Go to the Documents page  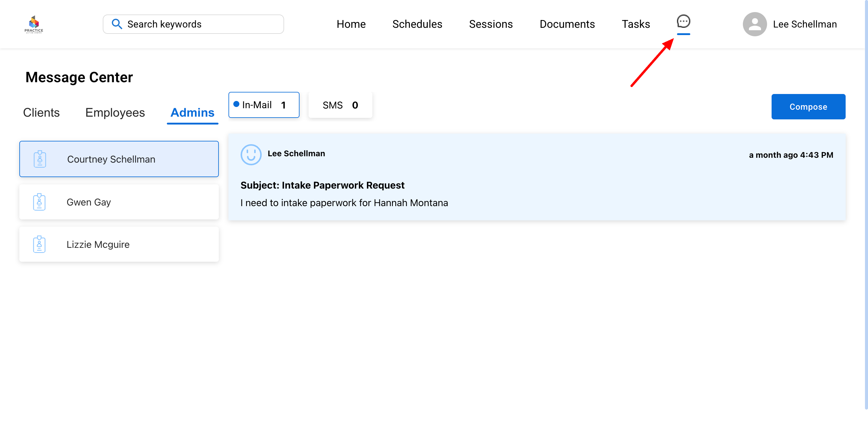point(567,24)
